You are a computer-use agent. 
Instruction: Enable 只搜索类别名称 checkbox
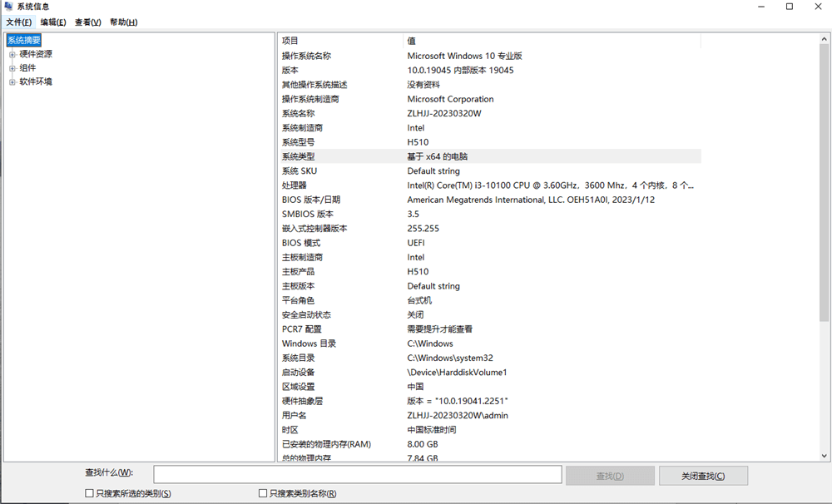pyautogui.click(x=262, y=492)
